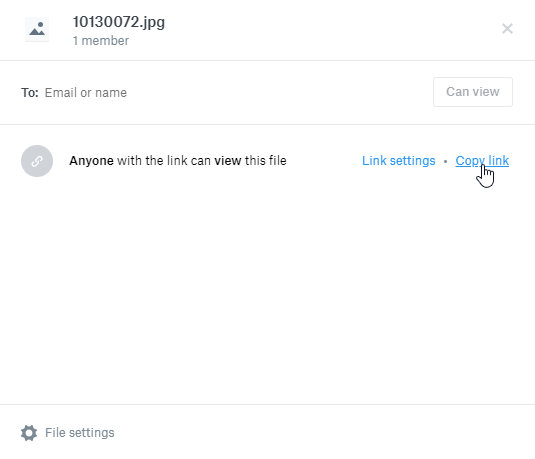Click the image file icon beside 10130072.jpg

(37, 29)
